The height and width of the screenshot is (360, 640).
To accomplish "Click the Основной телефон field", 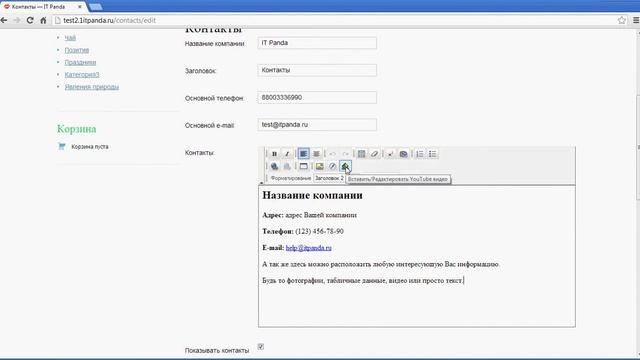I will (317, 98).
